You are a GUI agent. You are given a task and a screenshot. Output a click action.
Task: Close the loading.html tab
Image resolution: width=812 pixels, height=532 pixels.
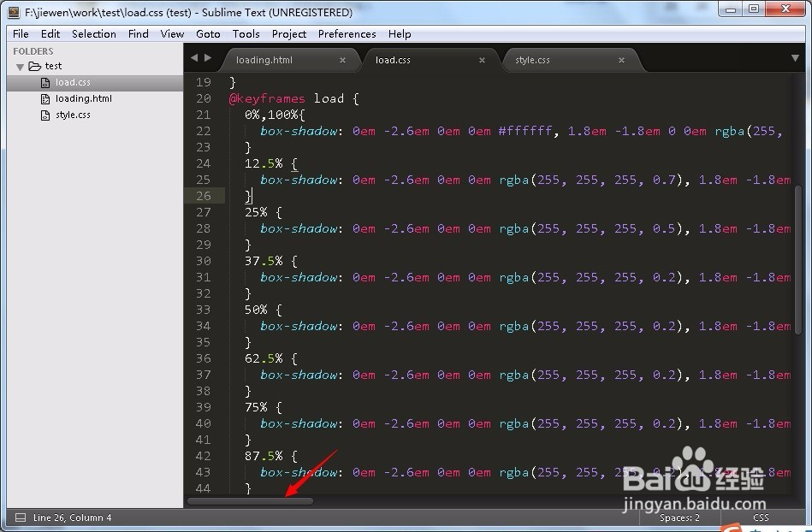click(342, 60)
